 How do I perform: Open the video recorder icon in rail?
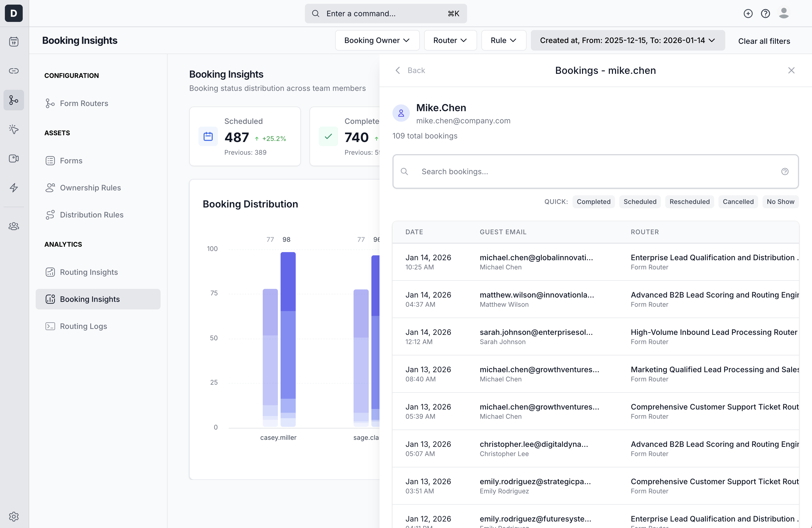[x=14, y=158]
